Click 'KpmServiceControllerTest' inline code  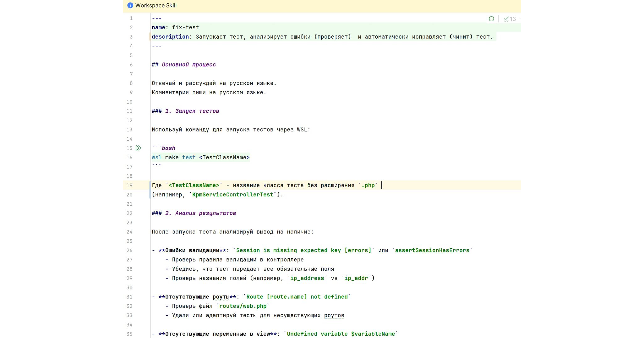[x=233, y=195]
